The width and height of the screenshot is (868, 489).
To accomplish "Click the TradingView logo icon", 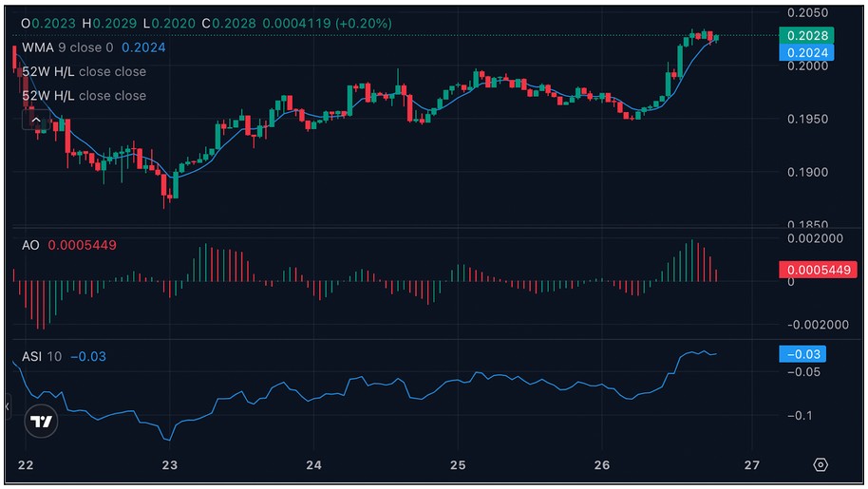I will [40, 422].
